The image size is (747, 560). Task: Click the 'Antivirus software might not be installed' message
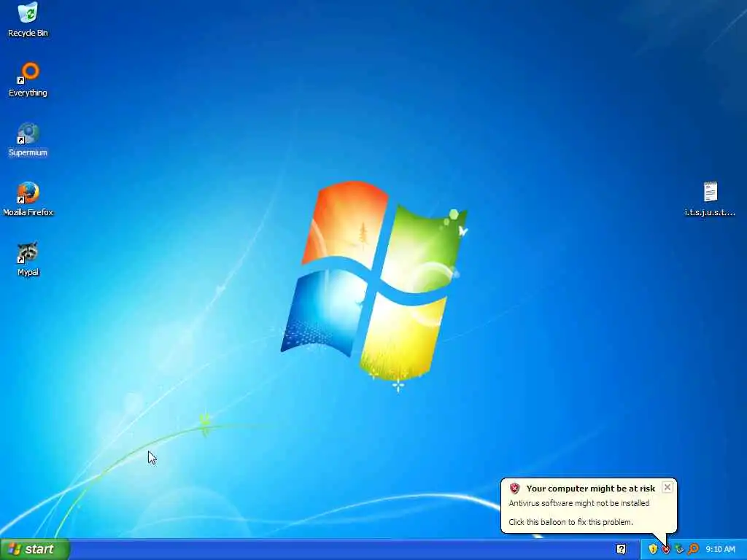578,503
